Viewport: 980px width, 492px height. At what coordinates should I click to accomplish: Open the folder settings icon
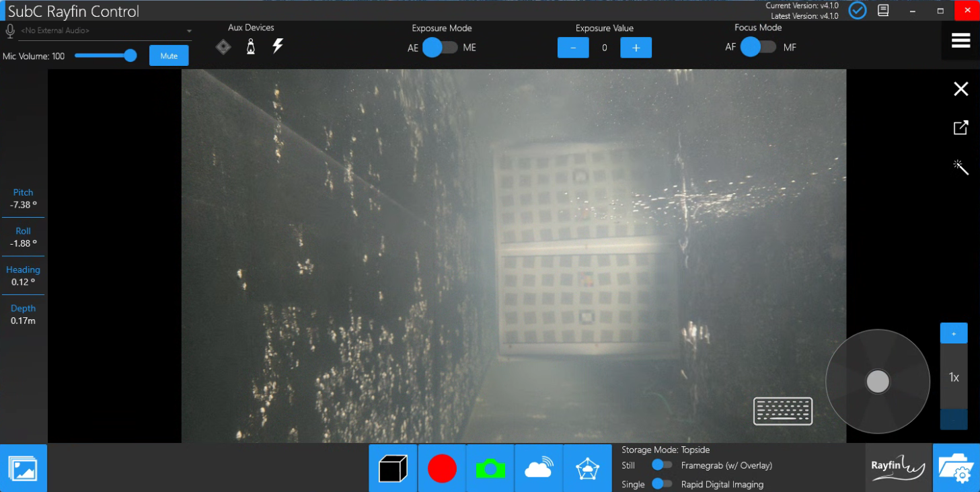[x=956, y=468]
